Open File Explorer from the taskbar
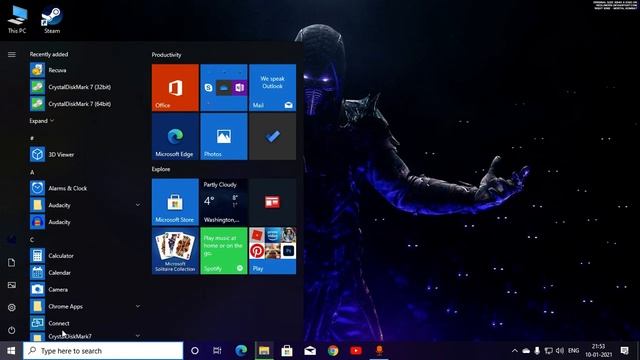Screen dimensions: 640x360 (x=264, y=351)
